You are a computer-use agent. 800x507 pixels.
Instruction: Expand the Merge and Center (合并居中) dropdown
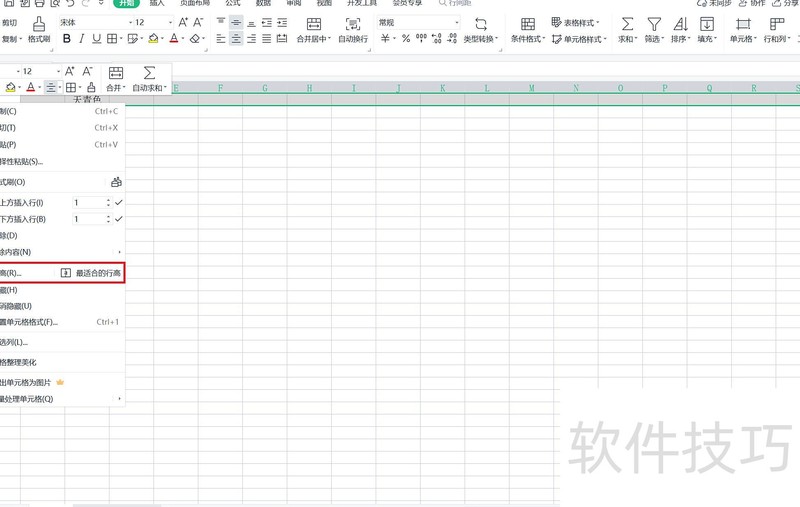(x=330, y=39)
